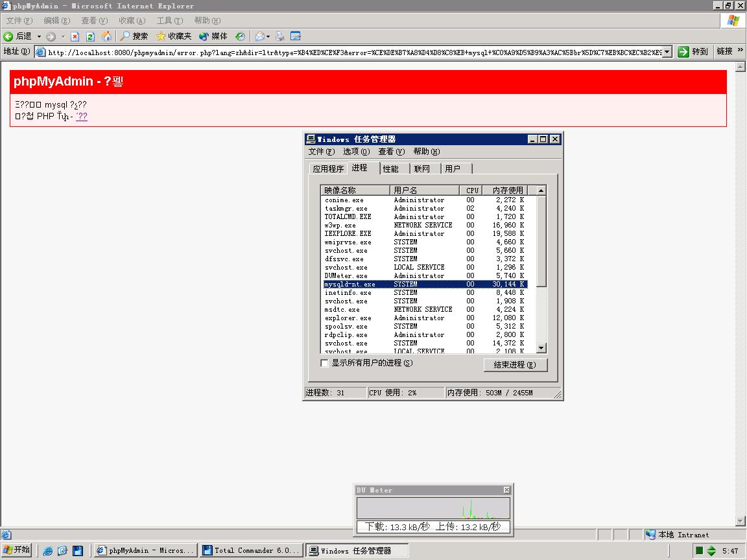Click the second quick launch icon on taskbar
Image resolution: width=747 pixels, height=560 pixels.
point(62,551)
